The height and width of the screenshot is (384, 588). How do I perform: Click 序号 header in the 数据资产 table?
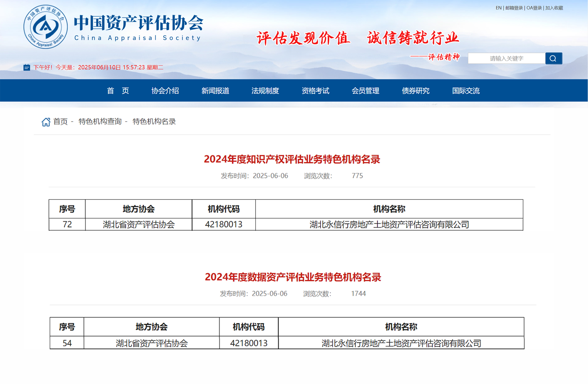click(x=67, y=327)
